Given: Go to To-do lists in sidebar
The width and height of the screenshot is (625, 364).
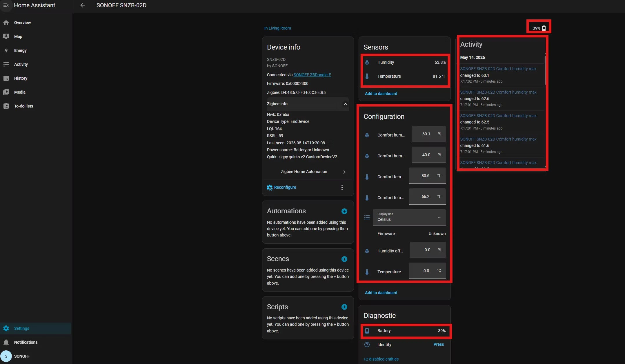Looking at the screenshot, I should [23, 106].
